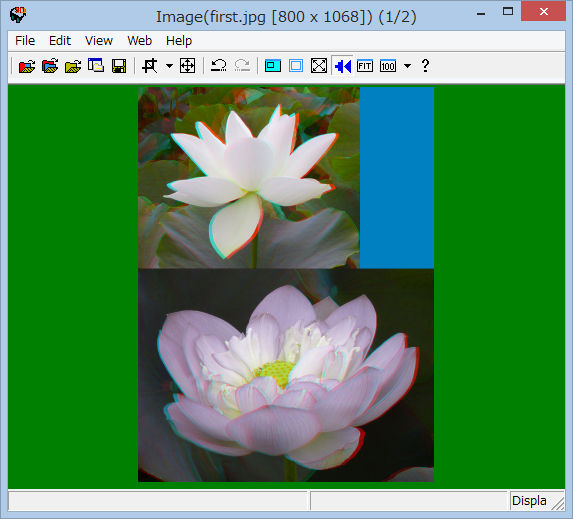
Task: Click the second red folder open icon
Action: (50, 66)
